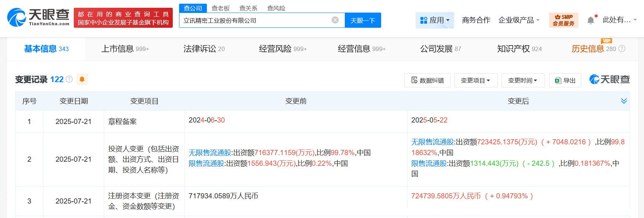The height and width of the screenshot is (218, 644).
Task: Expand the 企业级产品 dropdown
Action: click(519, 20)
